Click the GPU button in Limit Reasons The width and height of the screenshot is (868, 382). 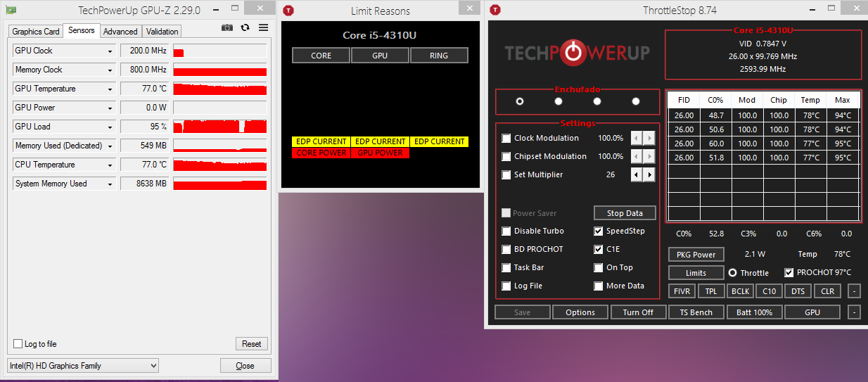coord(380,56)
